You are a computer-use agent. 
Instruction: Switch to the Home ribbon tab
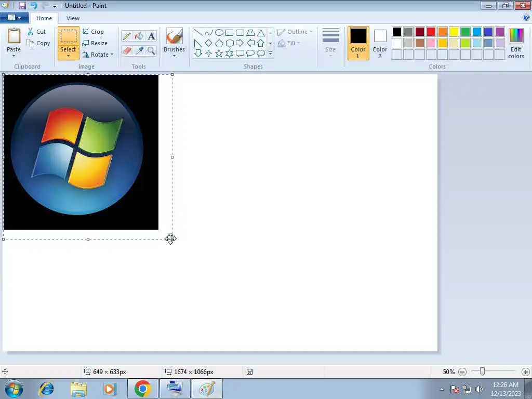click(x=44, y=18)
